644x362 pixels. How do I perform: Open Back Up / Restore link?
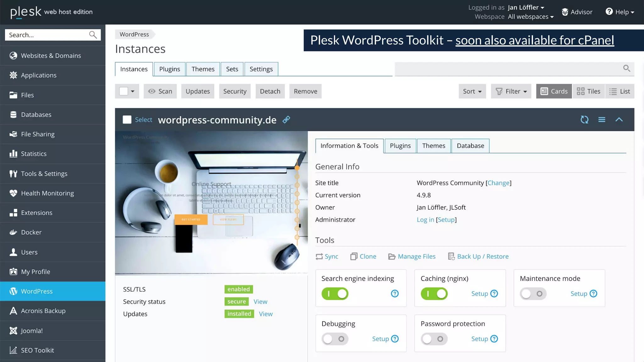(x=483, y=256)
